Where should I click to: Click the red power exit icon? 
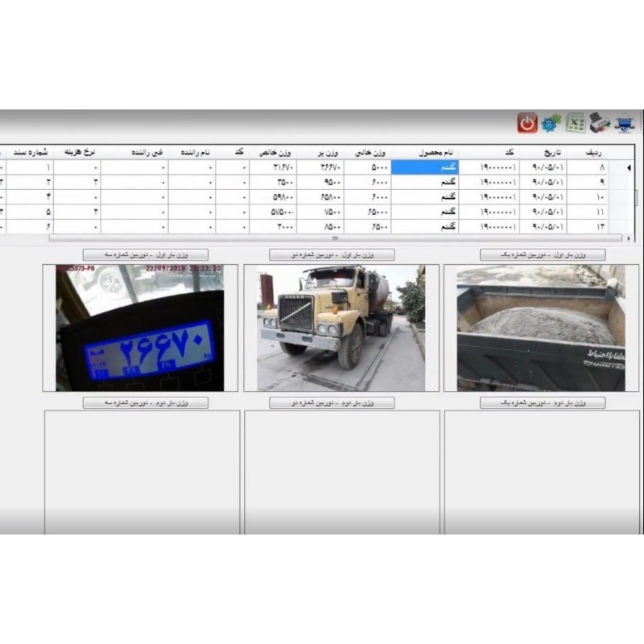[x=527, y=123]
